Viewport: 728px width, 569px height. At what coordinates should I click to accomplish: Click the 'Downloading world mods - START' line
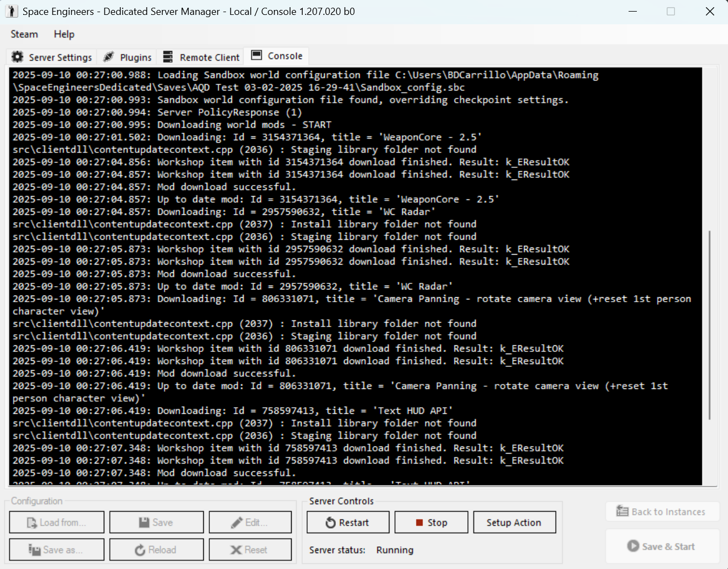click(x=172, y=125)
